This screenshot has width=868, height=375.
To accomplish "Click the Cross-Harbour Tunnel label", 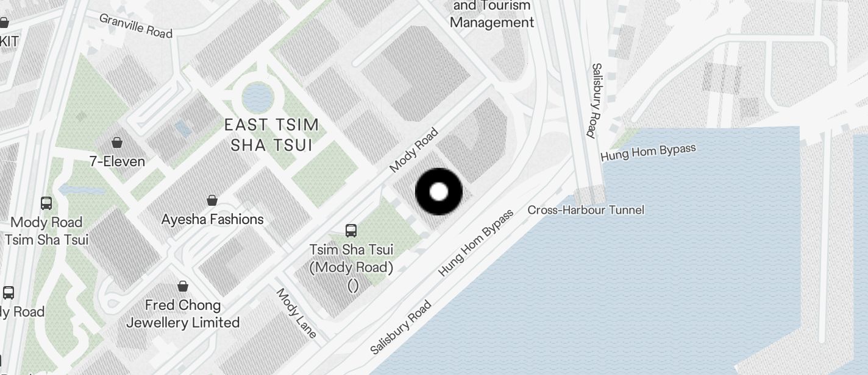I will [586, 210].
